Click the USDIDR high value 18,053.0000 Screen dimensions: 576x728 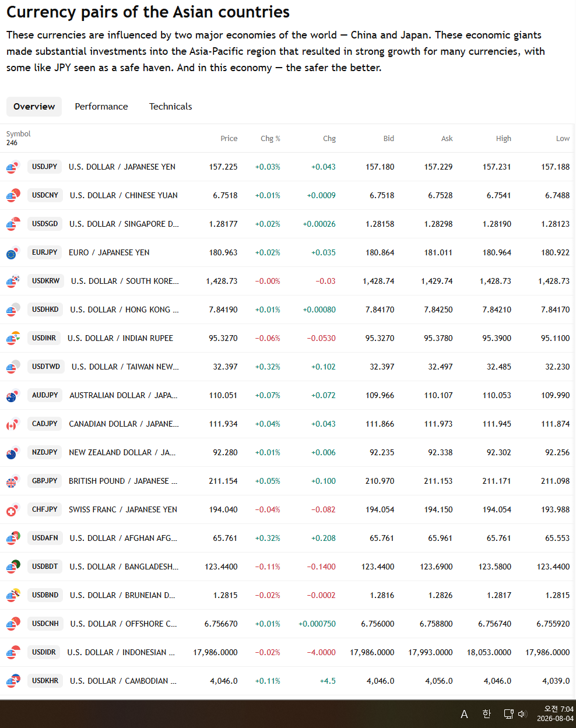tap(489, 652)
